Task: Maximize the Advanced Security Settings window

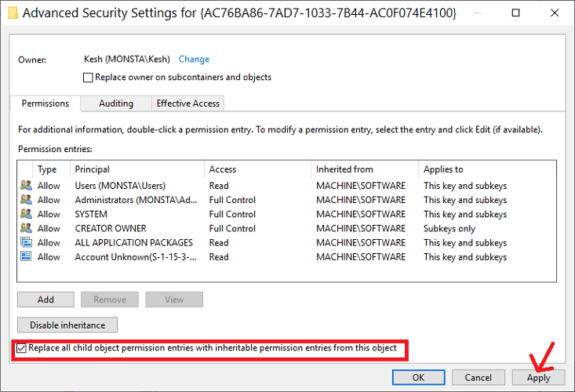Action: tap(515, 13)
